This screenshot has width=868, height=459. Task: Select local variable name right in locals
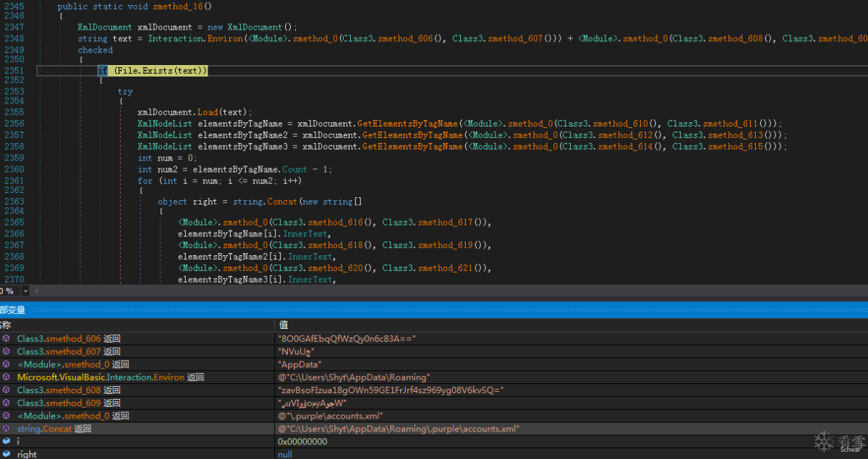pyautogui.click(x=27, y=454)
